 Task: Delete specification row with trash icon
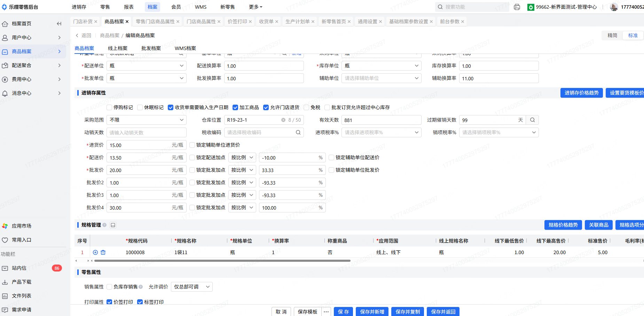click(x=103, y=252)
